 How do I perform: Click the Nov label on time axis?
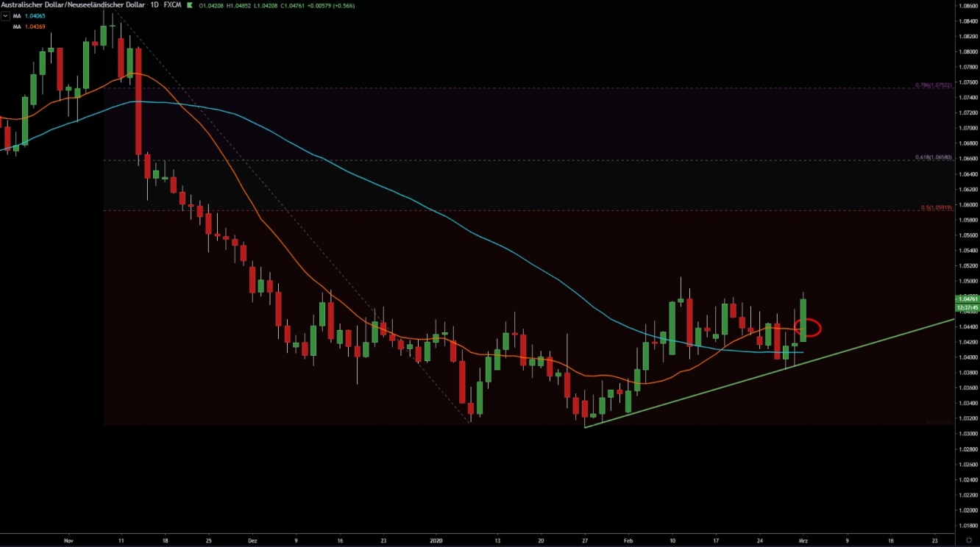click(x=68, y=540)
